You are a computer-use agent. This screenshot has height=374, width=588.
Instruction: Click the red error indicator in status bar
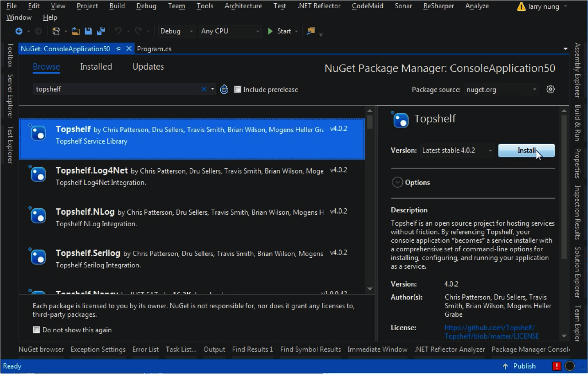click(556, 366)
